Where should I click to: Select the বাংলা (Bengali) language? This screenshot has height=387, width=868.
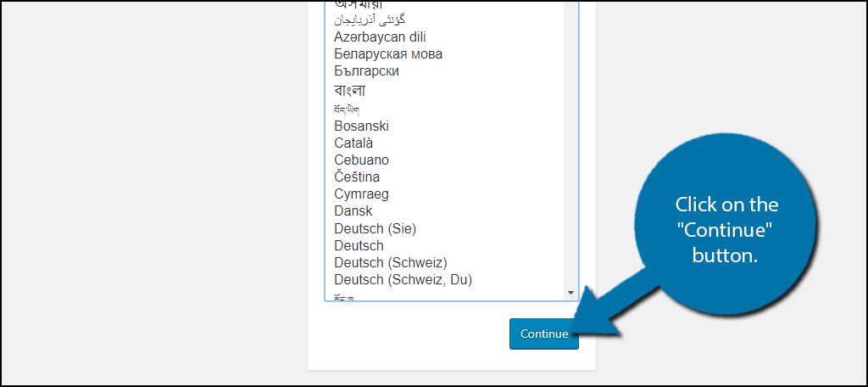pos(350,90)
